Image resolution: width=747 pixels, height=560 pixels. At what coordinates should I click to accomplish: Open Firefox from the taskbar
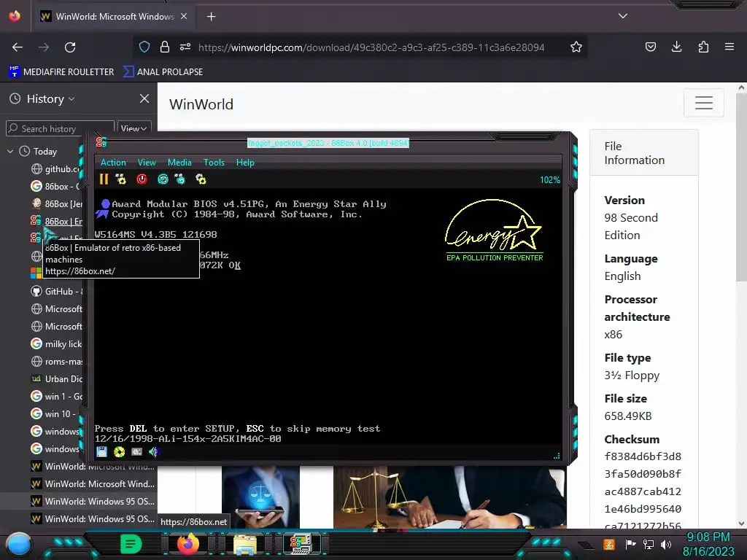(x=188, y=543)
